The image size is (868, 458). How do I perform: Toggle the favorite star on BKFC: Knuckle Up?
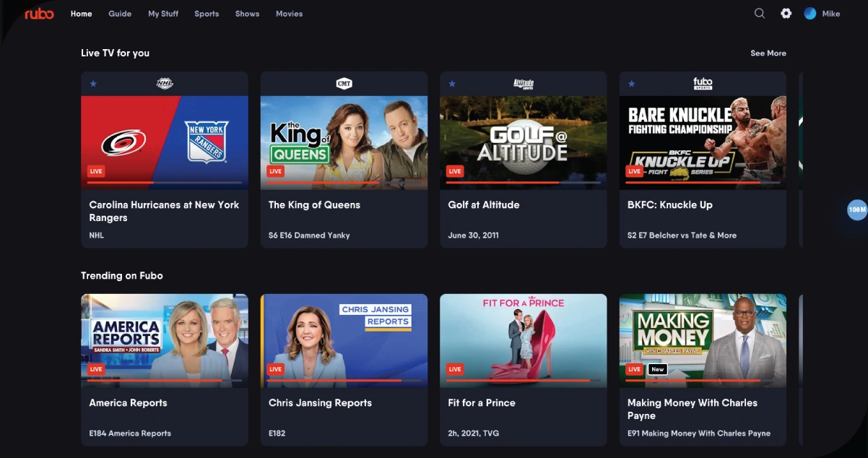point(631,84)
